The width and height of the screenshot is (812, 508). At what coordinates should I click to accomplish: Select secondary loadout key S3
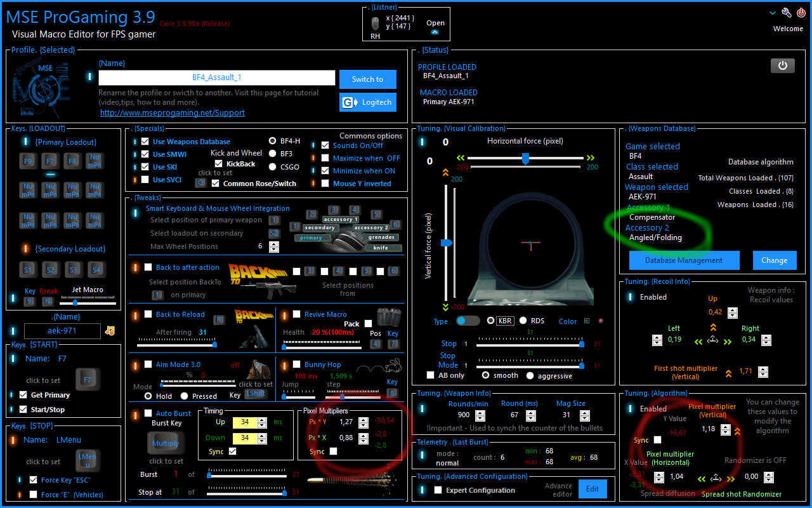(x=74, y=270)
